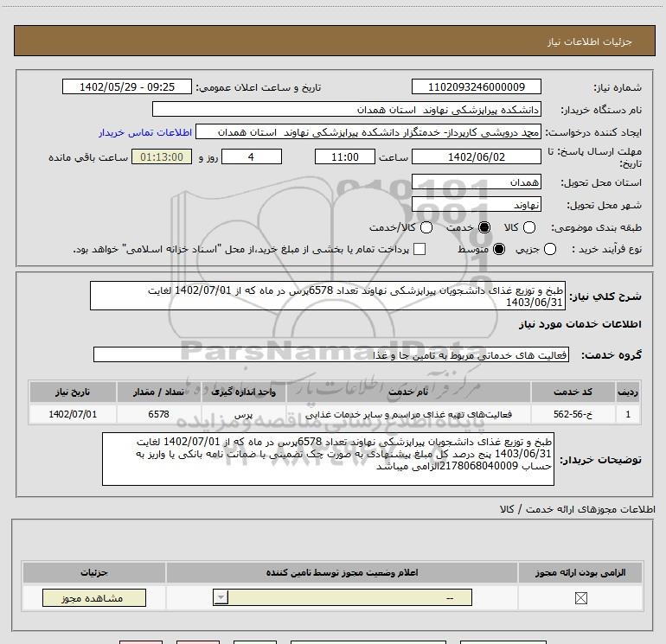Click service code cell خ-56-562
The image size is (666, 644).
click(x=573, y=414)
